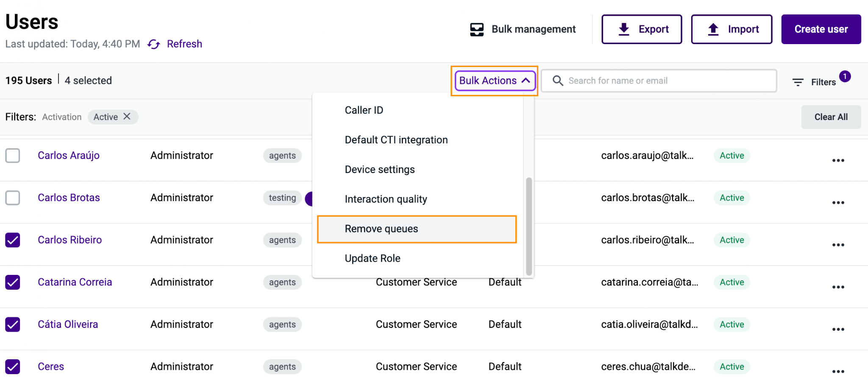Open more options for Cátia Oliveira row

(x=838, y=329)
